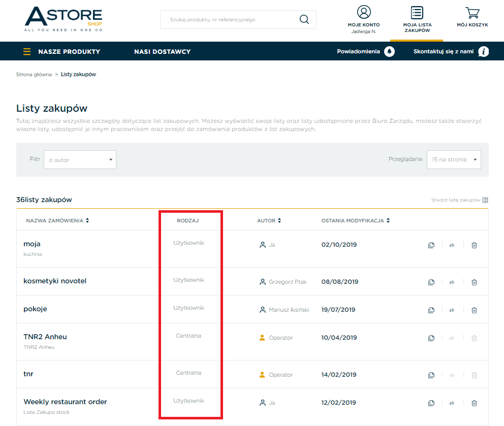Open the kosmetyki novotel list
This screenshot has height=426, width=504.
[x=55, y=281]
